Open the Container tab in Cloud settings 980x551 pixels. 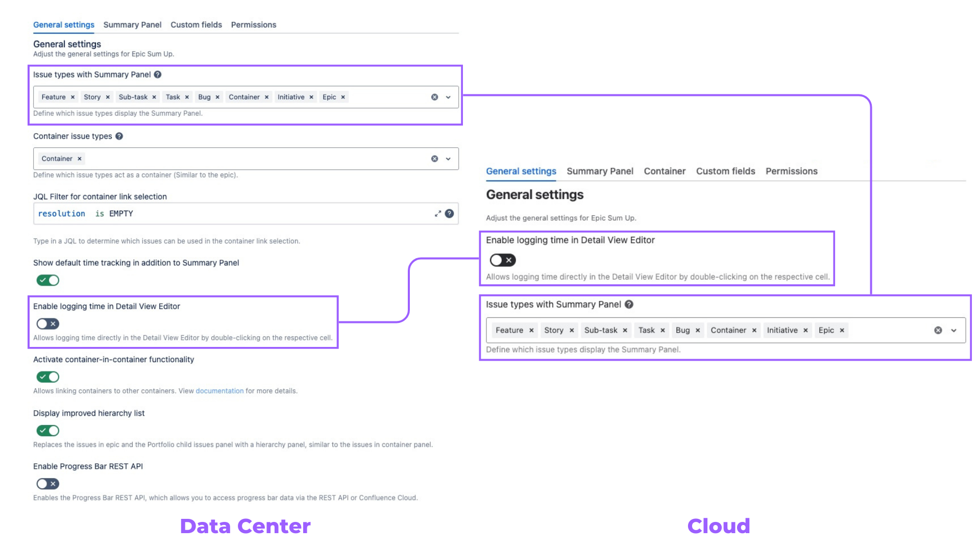665,171
